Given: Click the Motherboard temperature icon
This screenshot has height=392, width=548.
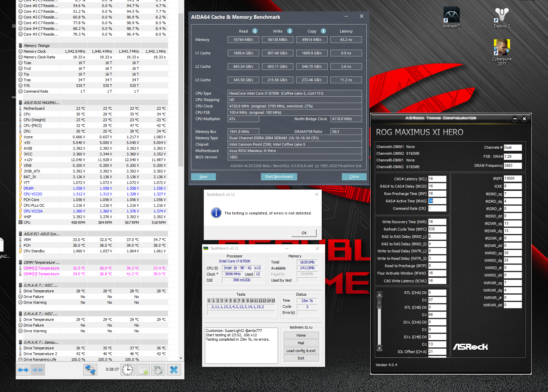Looking at the screenshot, I should [x=20, y=108].
